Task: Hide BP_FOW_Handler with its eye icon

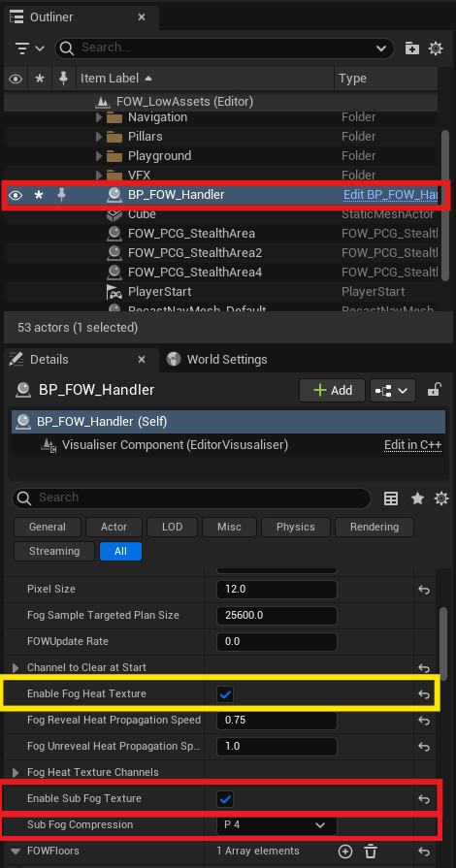Action: tap(16, 195)
